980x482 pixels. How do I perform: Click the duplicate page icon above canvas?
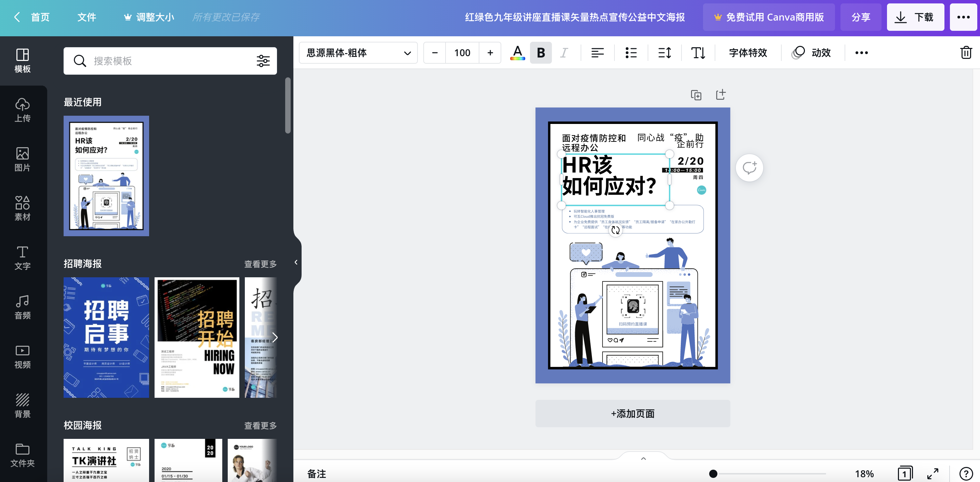(696, 95)
